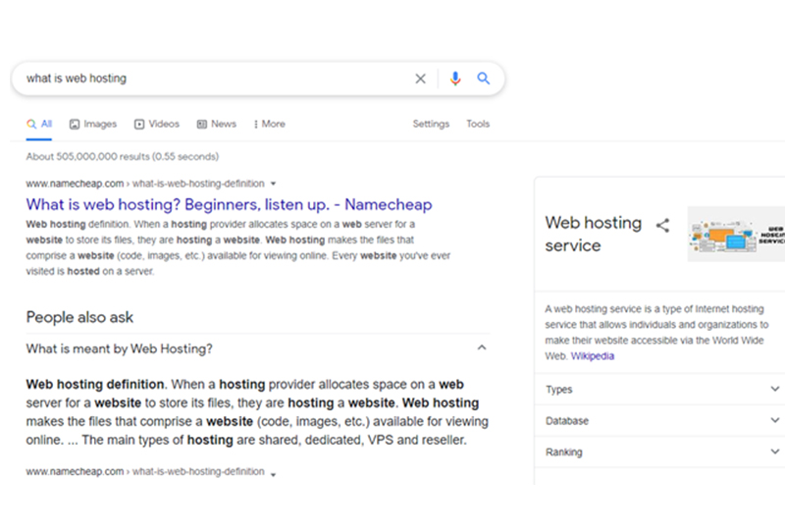
Task: Click the voice search microphone icon
Action: point(454,79)
